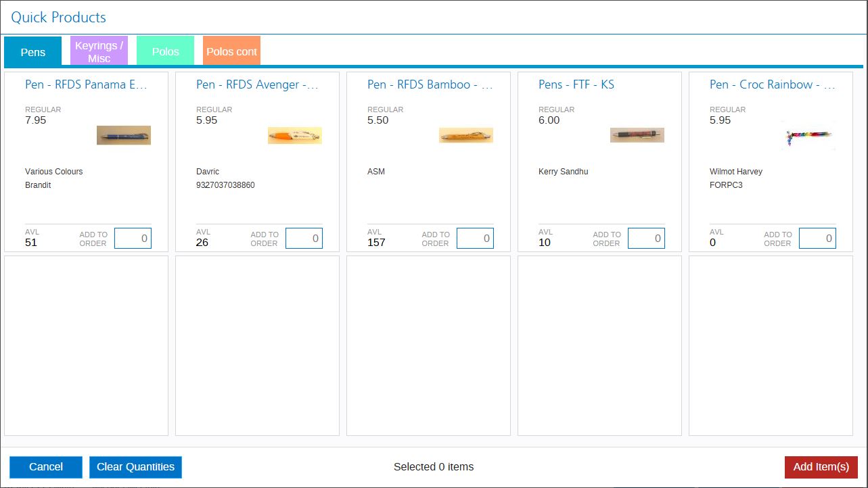Select the quantity box for RFDS Bamboo pen
The image size is (868, 488).
475,238
